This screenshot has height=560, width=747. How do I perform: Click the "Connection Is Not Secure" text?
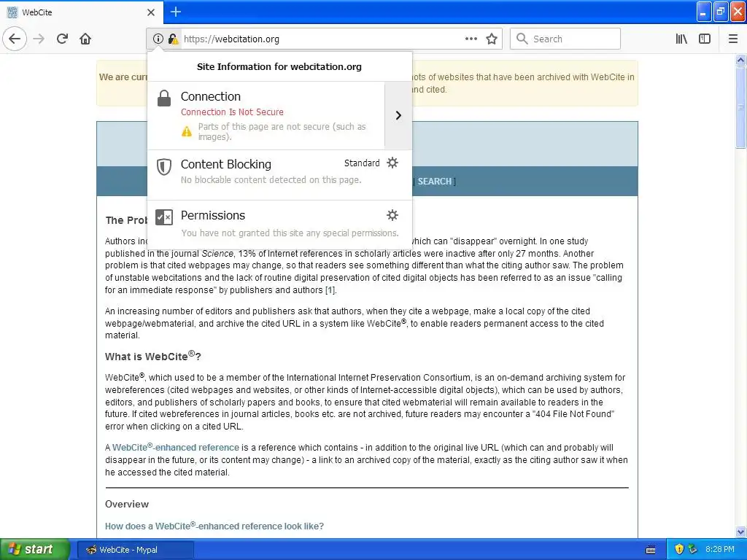(x=232, y=112)
